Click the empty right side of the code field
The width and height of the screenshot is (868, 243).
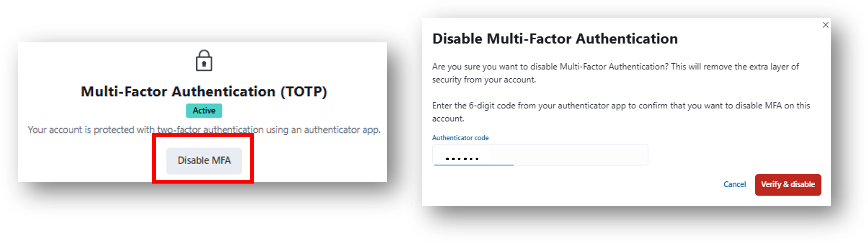click(590, 155)
